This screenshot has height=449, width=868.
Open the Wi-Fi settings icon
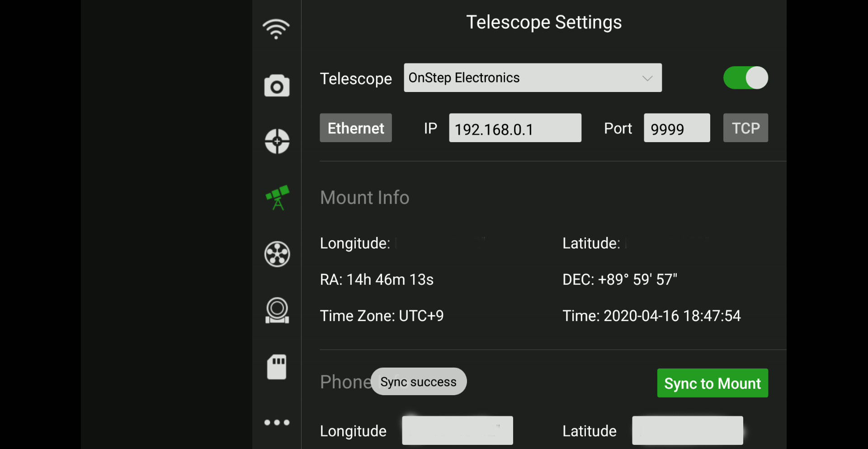pos(276,29)
